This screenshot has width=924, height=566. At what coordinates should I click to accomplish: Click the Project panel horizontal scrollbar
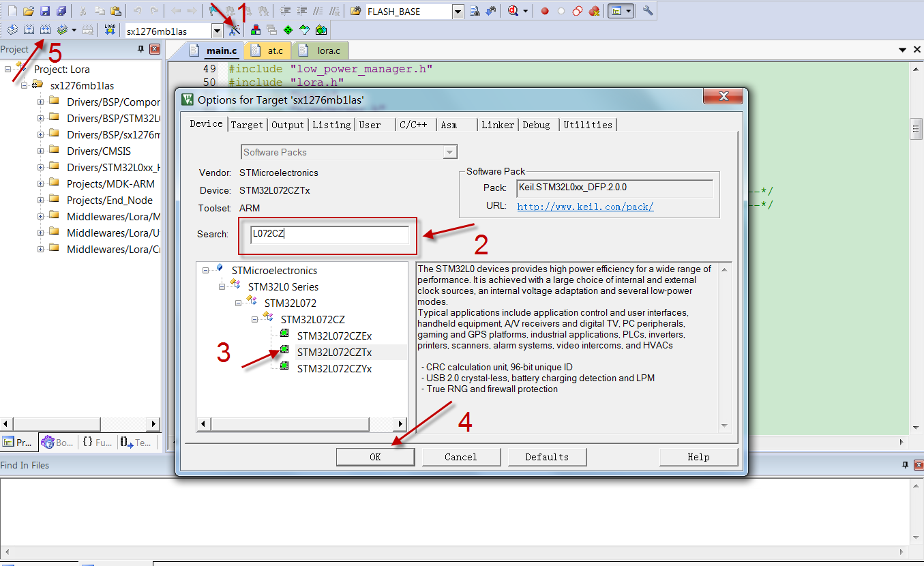(80, 423)
